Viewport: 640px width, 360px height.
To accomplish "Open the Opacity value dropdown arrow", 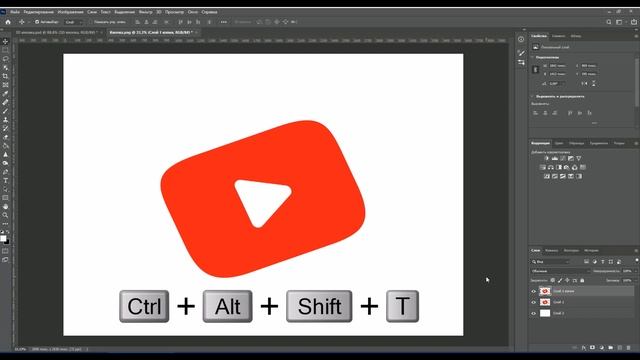I will point(635,271).
